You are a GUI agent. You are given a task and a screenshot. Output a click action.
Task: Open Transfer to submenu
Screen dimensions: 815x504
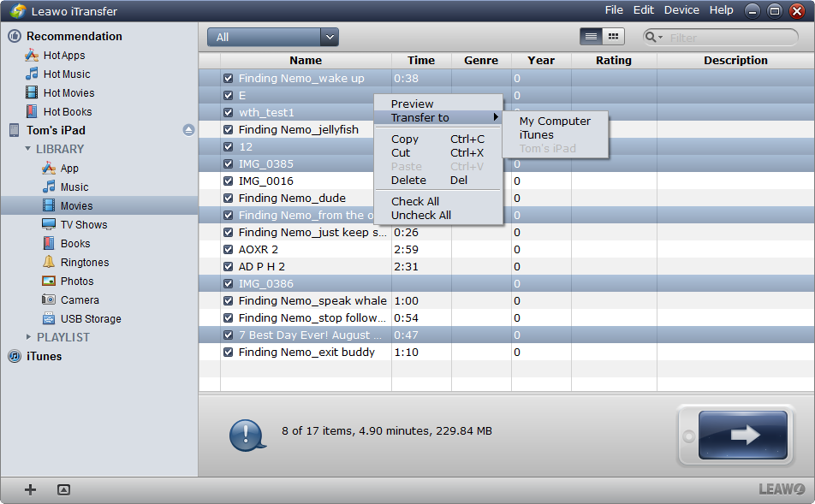[x=438, y=118]
